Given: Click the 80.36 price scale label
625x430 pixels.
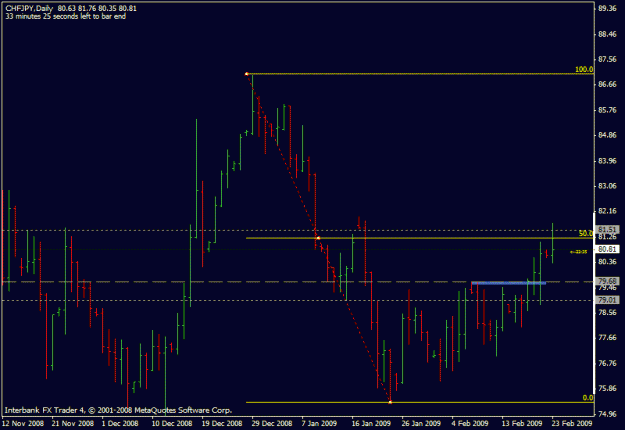Looking at the screenshot, I should click(607, 262).
